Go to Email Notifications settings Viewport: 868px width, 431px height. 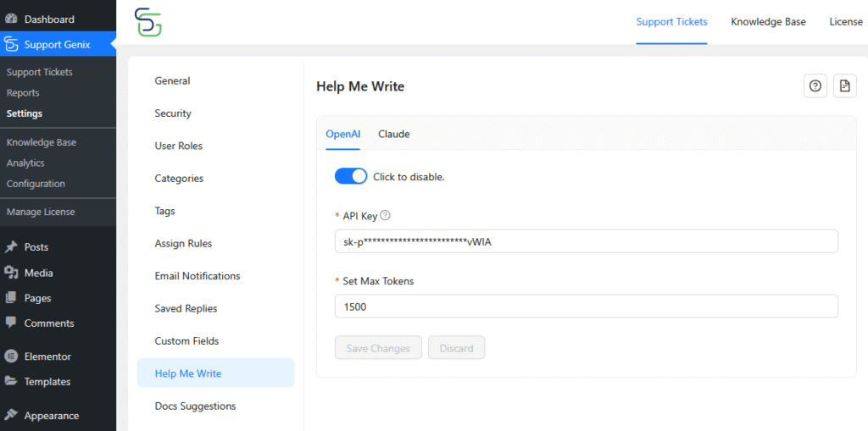[197, 276]
